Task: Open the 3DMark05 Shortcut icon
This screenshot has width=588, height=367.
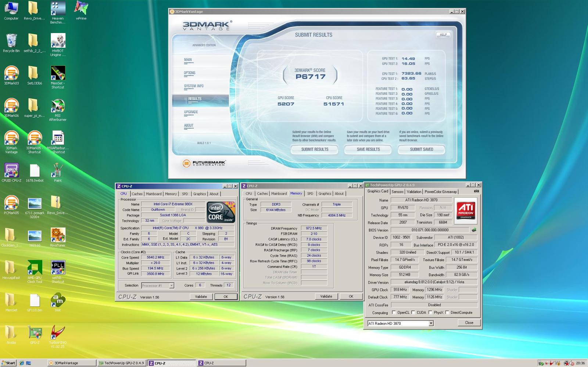Action: coord(35,142)
